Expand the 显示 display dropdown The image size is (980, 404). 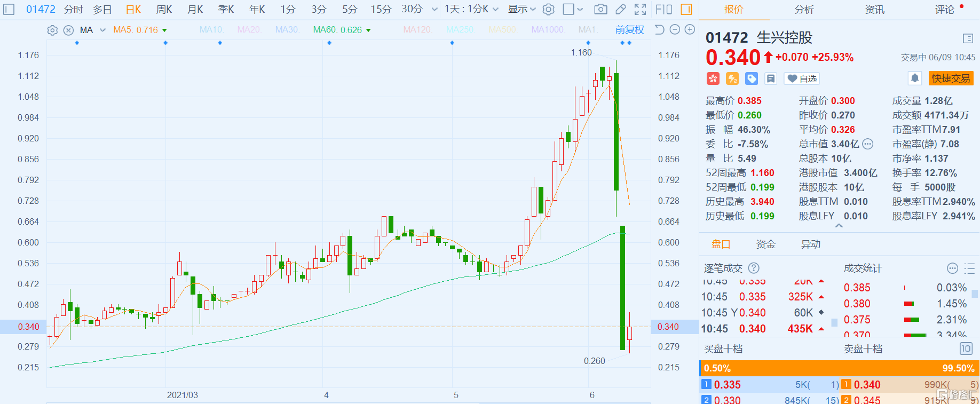[x=521, y=9]
